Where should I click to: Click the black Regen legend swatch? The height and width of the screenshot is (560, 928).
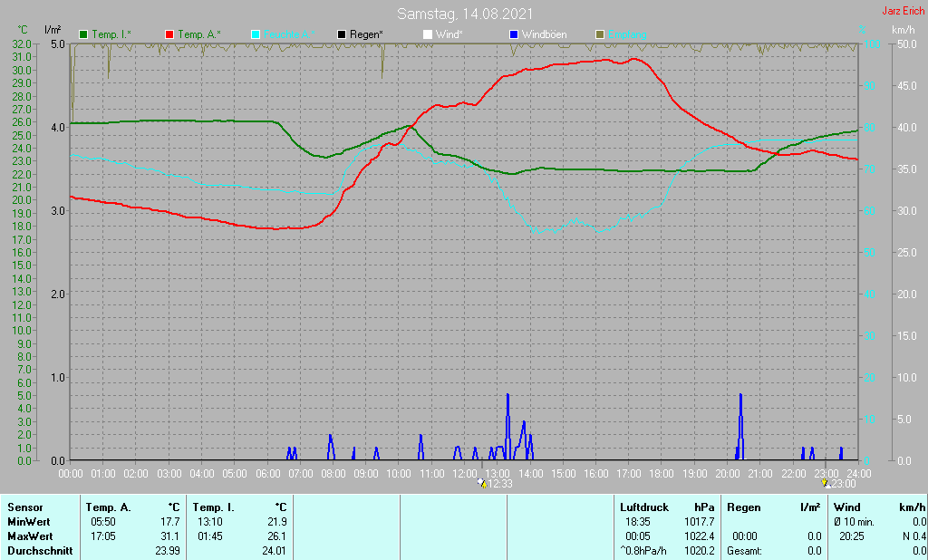[x=342, y=35]
